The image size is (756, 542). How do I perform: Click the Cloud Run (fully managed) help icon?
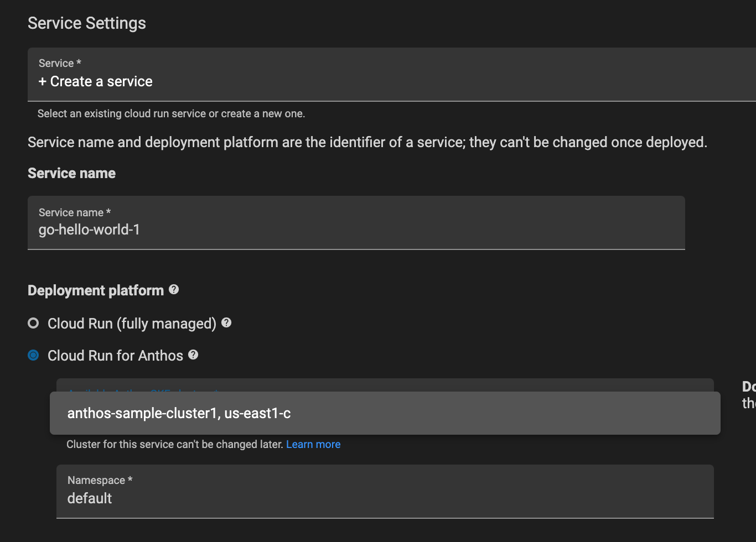226,322
